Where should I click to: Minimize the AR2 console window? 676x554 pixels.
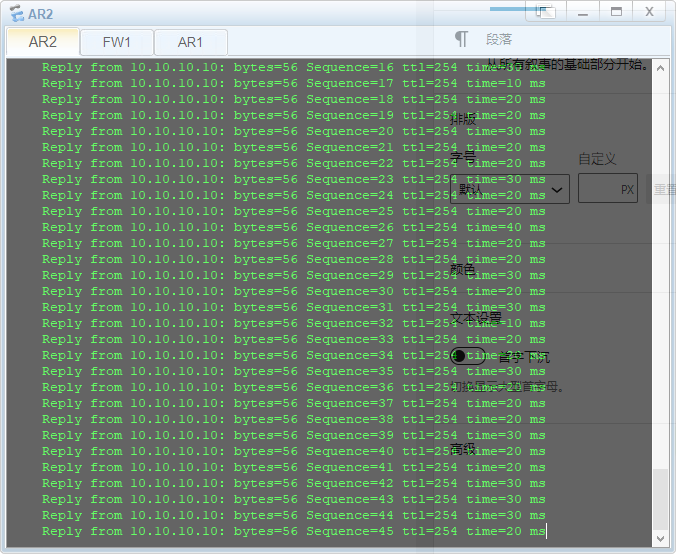(x=583, y=12)
